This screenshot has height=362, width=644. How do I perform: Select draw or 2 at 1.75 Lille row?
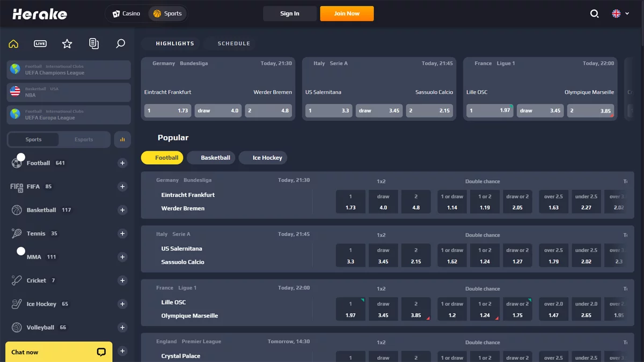pyautogui.click(x=517, y=309)
